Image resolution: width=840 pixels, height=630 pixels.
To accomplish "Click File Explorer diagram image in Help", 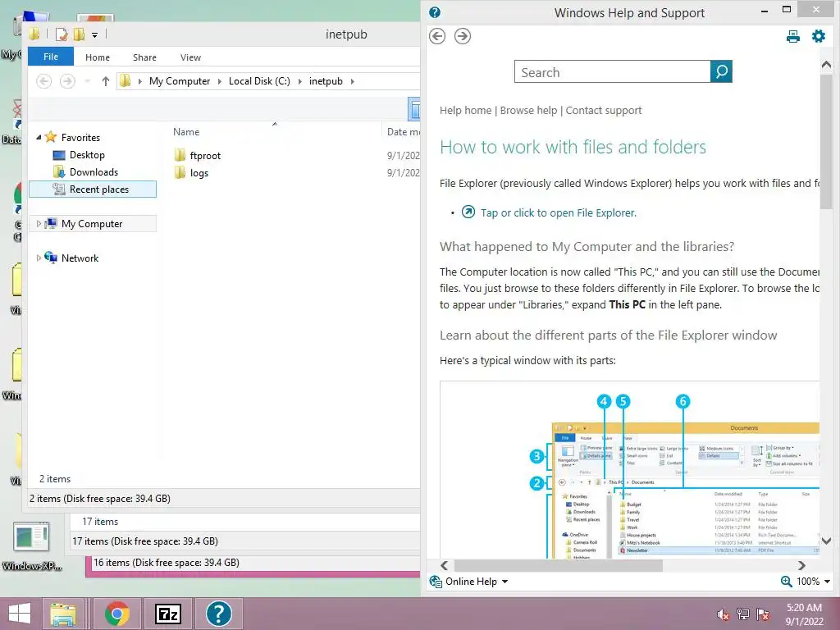I will [629, 470].
